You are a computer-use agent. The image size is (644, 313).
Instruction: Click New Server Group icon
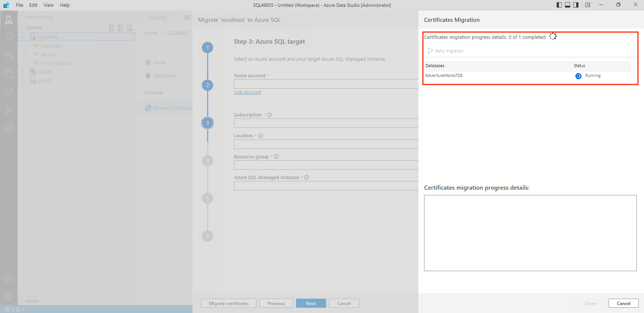pos(121,28)
